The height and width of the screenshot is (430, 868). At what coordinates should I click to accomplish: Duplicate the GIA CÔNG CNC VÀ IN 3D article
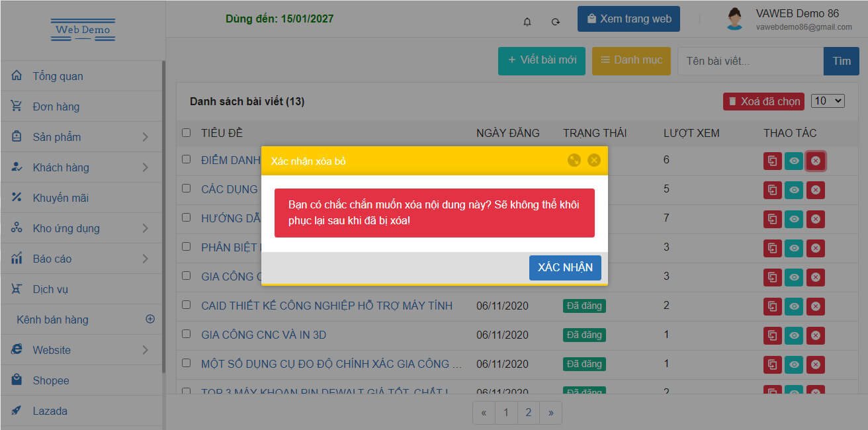pos(772,335)
